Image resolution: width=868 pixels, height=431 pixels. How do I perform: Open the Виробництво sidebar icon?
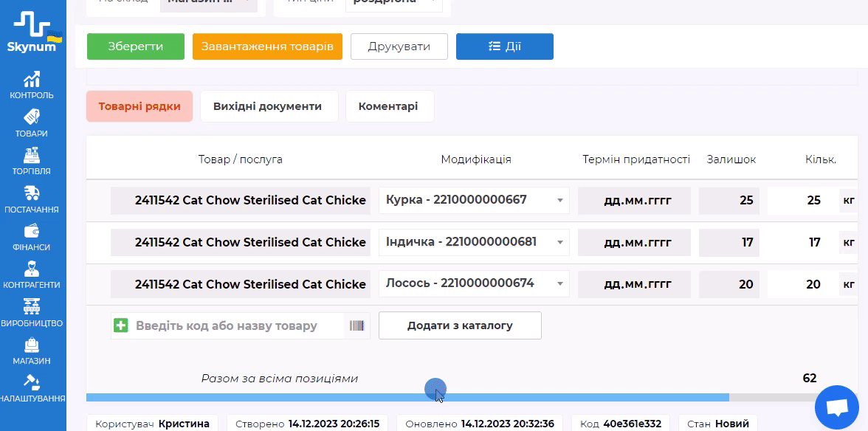(32, 306)
